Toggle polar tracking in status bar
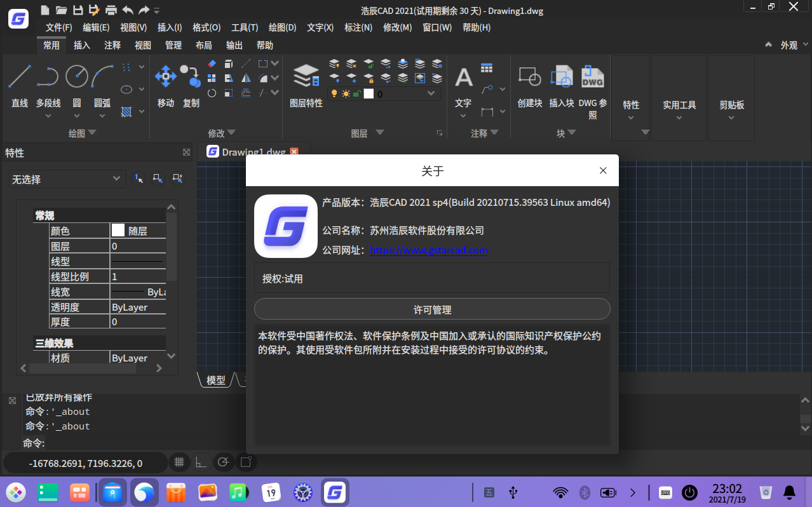Image resolution: width=812 pixels, height=507 pixels. (x=222, y=463)
